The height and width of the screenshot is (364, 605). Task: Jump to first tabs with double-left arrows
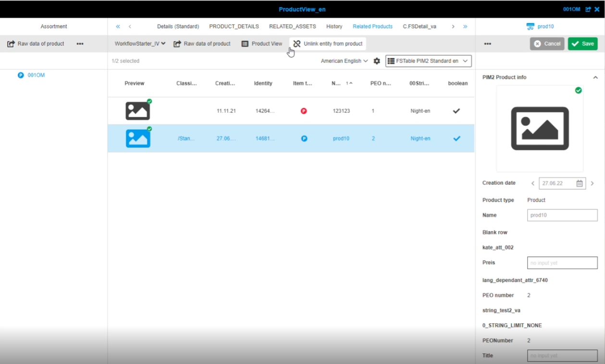click(x=118, y=26)
